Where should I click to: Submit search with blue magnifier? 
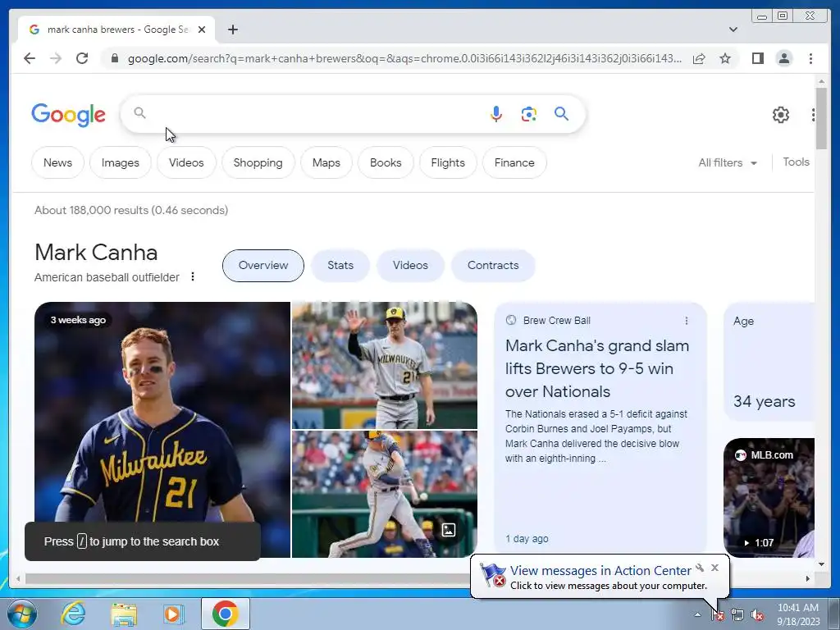pyautogui.click(x=561, y=113)
